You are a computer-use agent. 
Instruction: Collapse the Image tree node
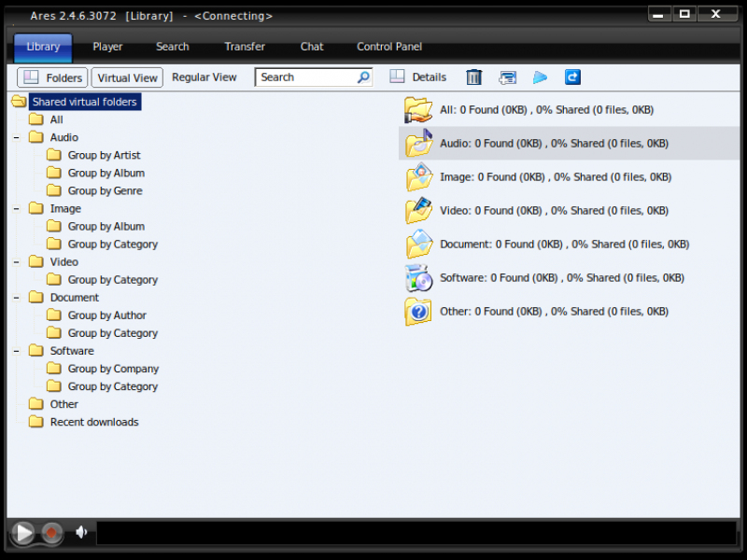point(16,209)
